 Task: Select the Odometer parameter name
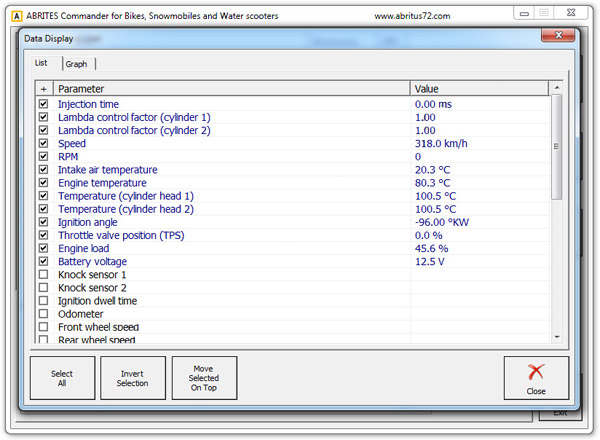pos(81,314)
